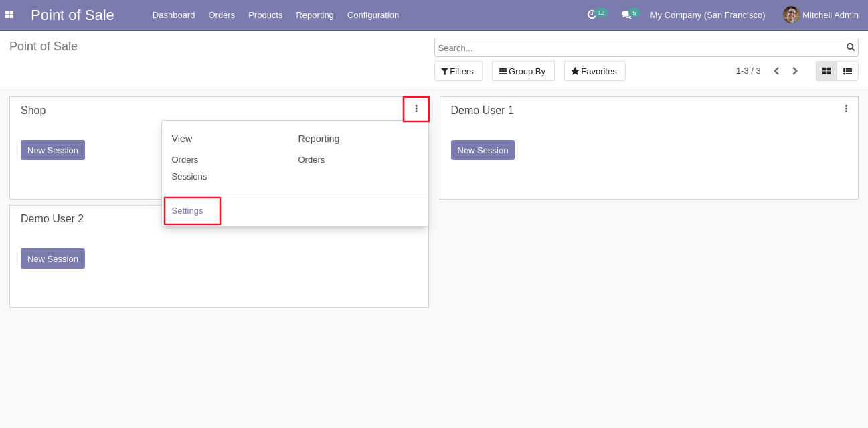This screenshot has height=428, width=868.
Task: Open the Group By dropdown
Action: 523,71
